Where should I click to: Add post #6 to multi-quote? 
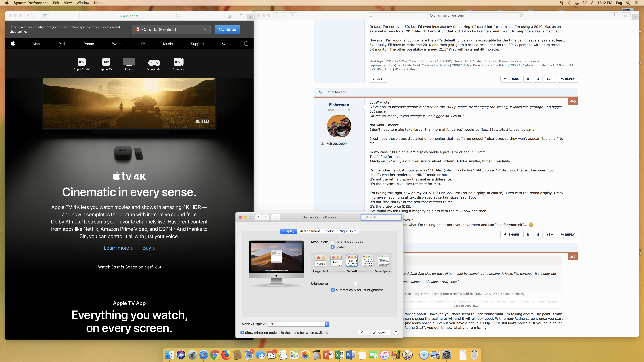[550, 234]
